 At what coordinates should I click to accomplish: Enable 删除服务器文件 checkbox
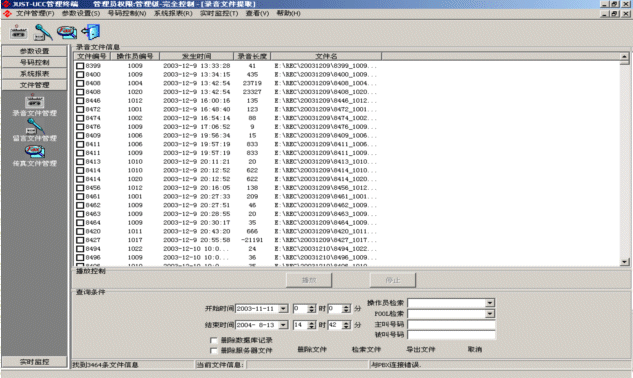click(x=214, y=351)
